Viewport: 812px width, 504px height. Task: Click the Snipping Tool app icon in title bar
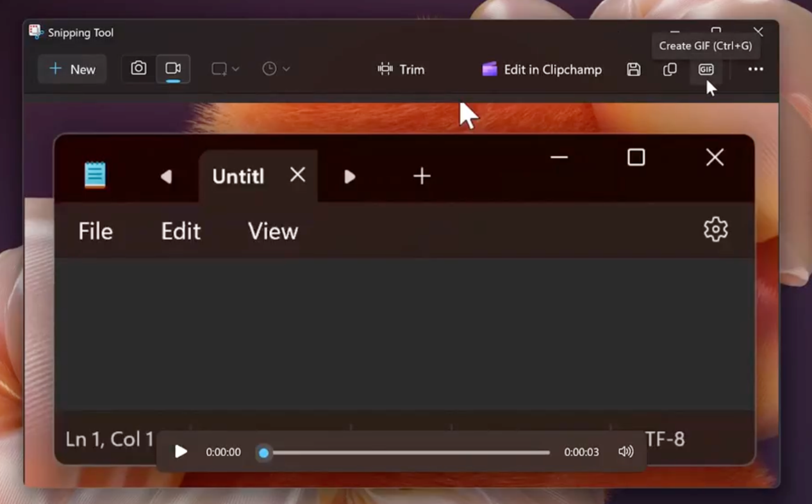36,32
